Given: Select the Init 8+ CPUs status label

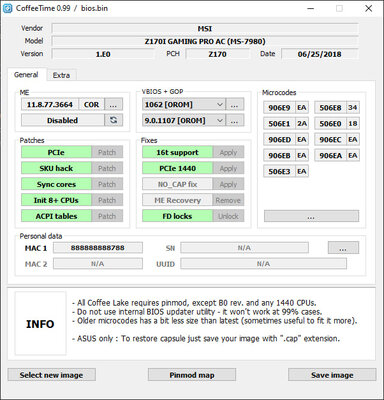Looking at the screenshot, I should click(56, 200).
